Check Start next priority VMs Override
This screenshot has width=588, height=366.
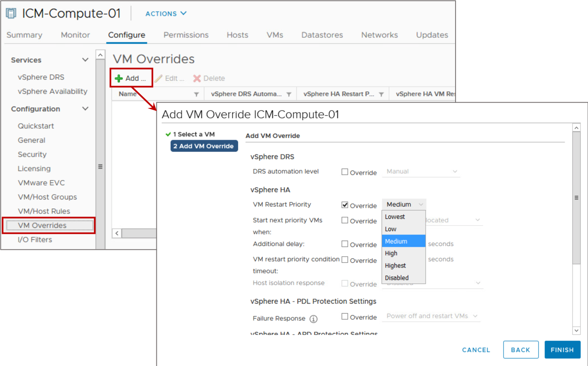pyautogui.click(x=345, y=220)
